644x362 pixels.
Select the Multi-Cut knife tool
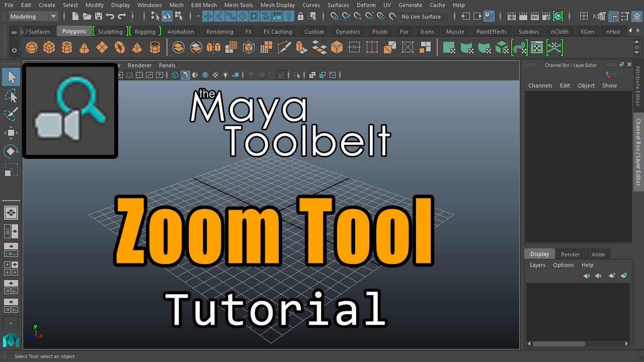(x=284, y=48)
